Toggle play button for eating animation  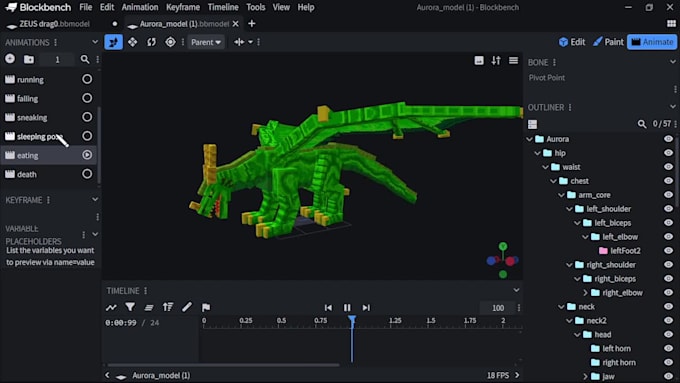point(87,155)
